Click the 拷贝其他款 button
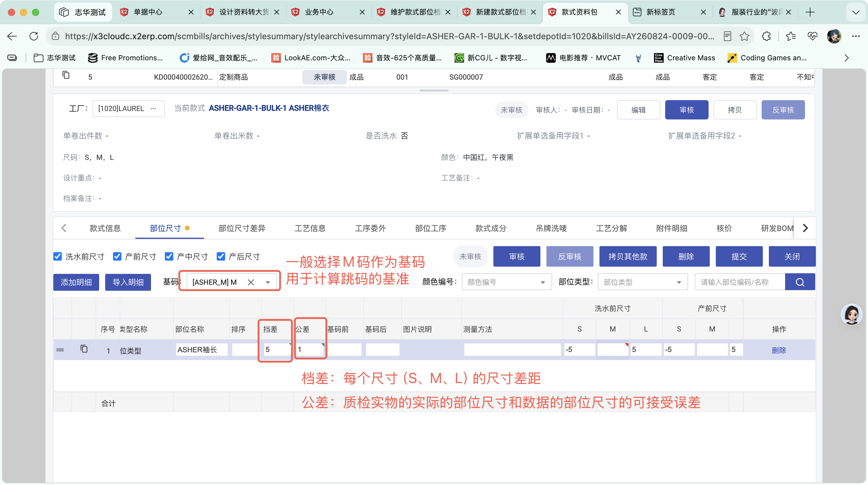 click(x=628, y=256)
